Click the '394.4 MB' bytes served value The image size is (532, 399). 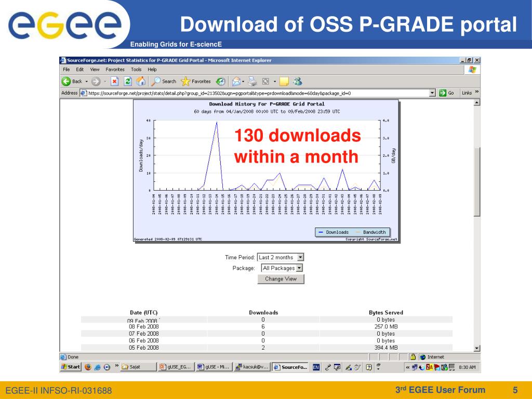386,348
